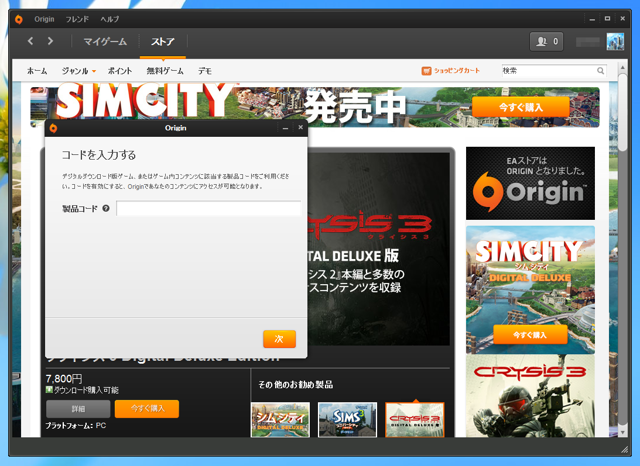Click the プラットフォーム: PC text
640x466 pixels.
coord(76,426)
